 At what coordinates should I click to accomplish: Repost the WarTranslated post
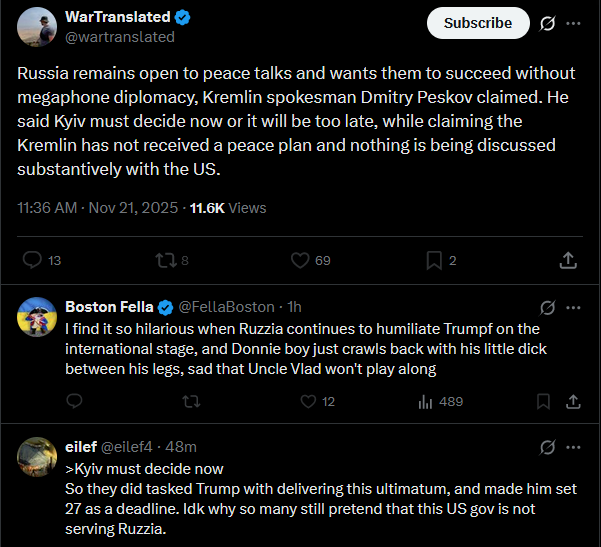[x=164, y=260]
